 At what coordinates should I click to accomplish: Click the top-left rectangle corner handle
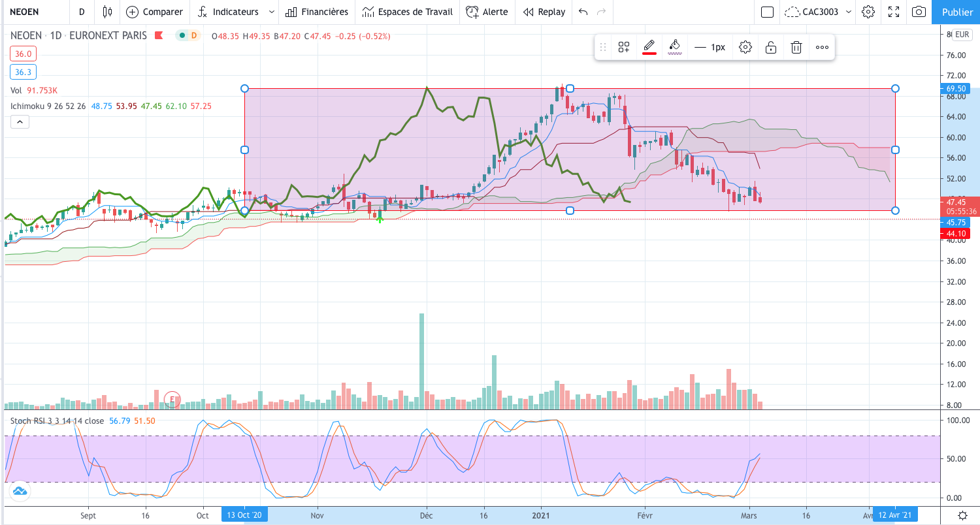point(245,88)
